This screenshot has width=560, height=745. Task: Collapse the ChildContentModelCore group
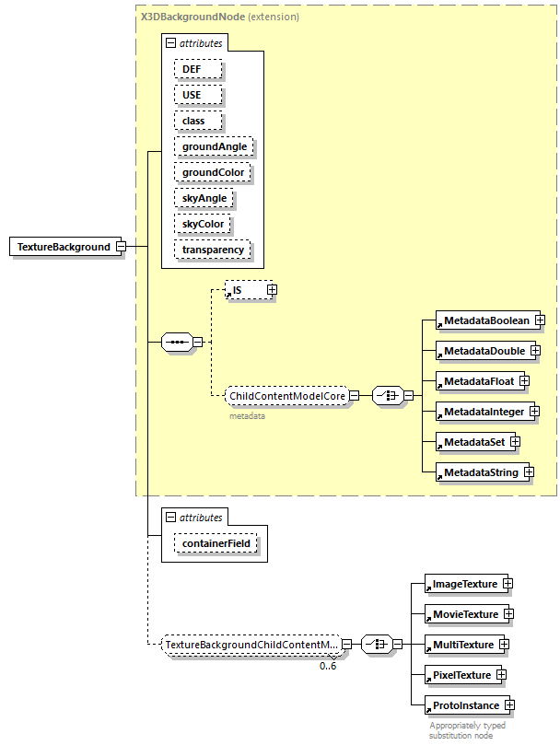(x=355, y=395)
